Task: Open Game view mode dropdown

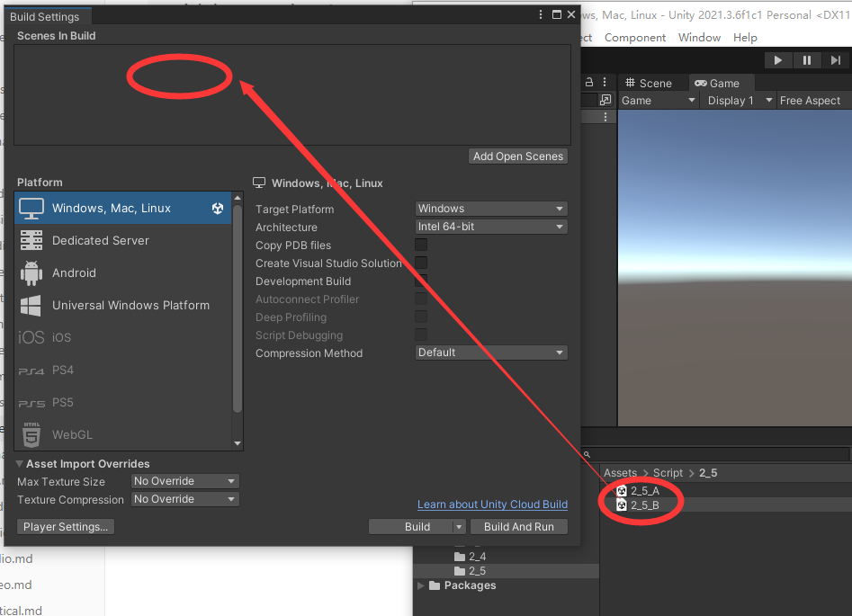Action: pyautogui.click(x=658, y=101)
